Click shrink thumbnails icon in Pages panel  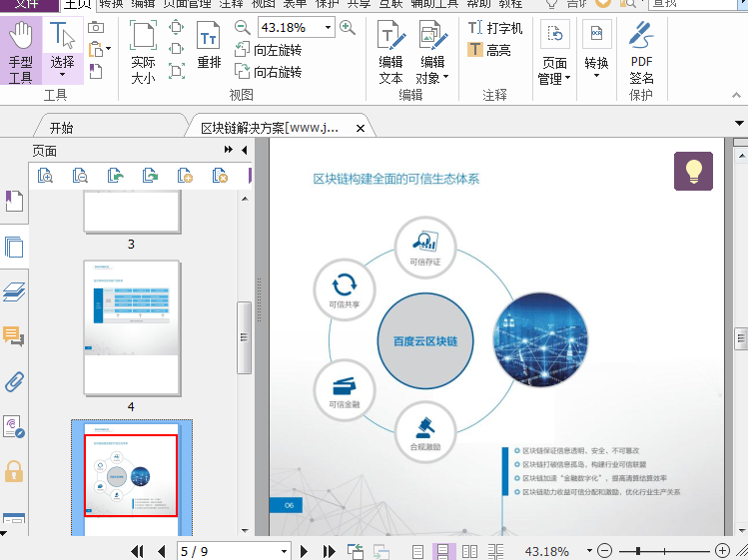tap(80, 176)
